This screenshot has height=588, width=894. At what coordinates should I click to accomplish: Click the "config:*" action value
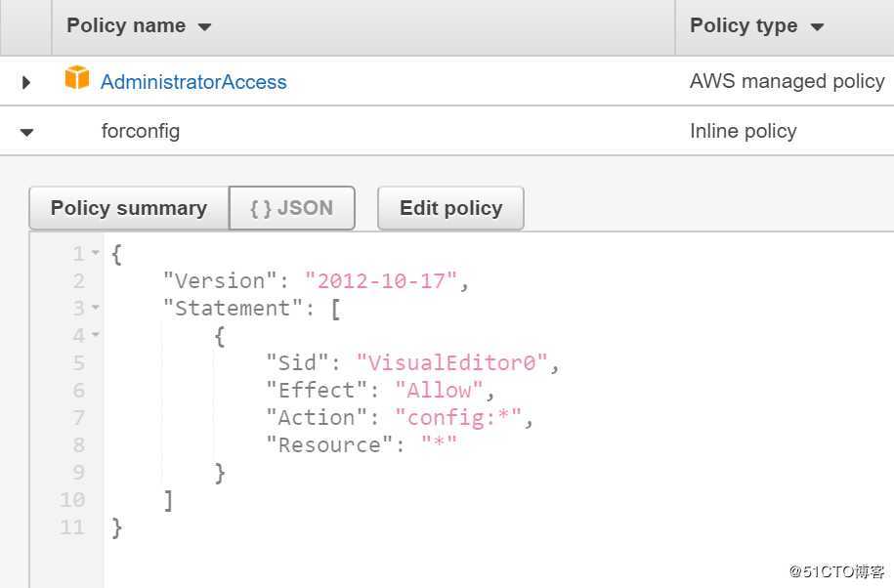[x=458, y=418]
